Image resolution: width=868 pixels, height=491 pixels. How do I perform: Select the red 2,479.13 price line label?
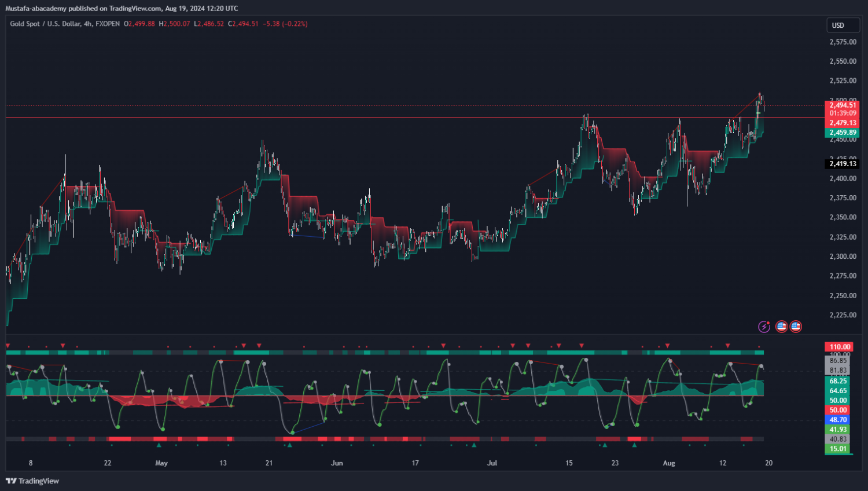click(x=842, y=123)
